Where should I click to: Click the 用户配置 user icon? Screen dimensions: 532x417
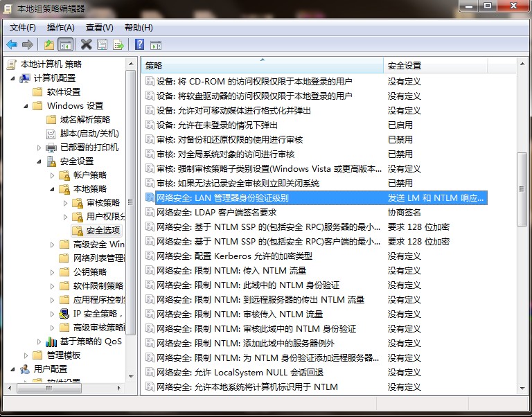point(25,369)
